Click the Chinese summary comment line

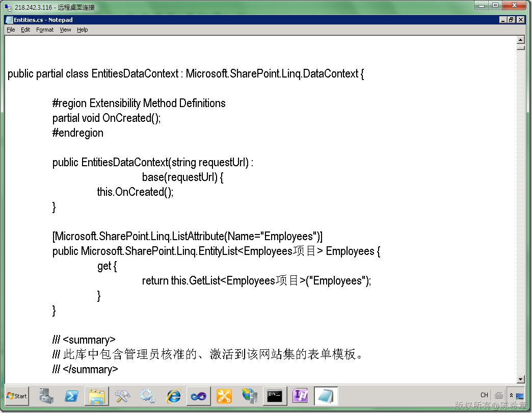click(207, 354)
